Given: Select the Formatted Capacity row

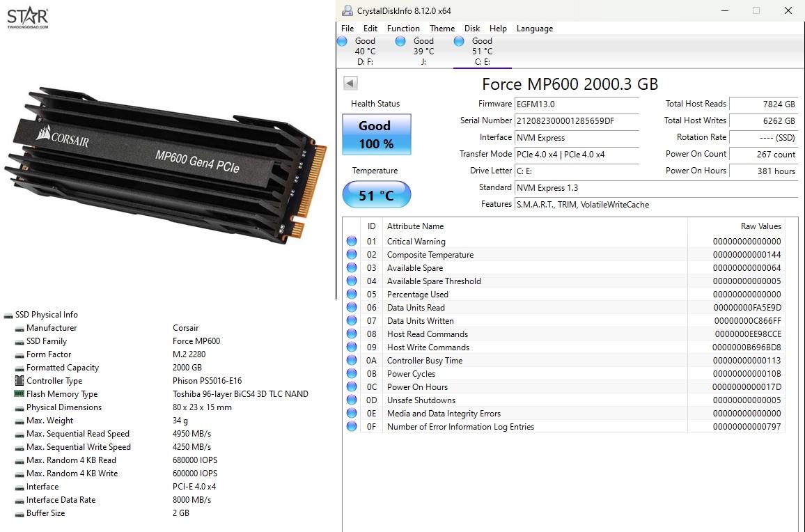Looking at the screenshot, I should click(108, 368).
